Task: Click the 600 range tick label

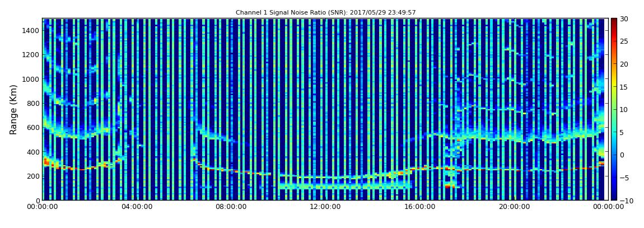Action: [33, 127]
